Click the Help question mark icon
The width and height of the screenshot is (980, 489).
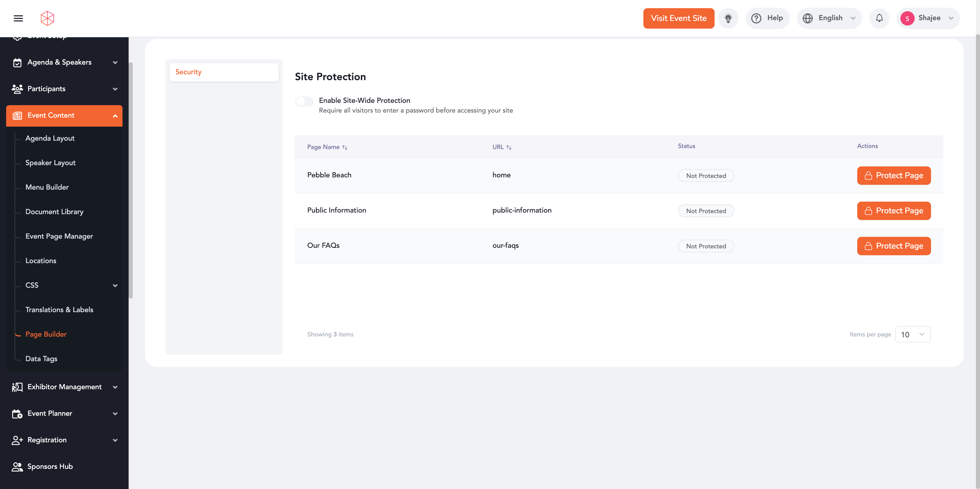pyautogui.click(x=756, y=18)
